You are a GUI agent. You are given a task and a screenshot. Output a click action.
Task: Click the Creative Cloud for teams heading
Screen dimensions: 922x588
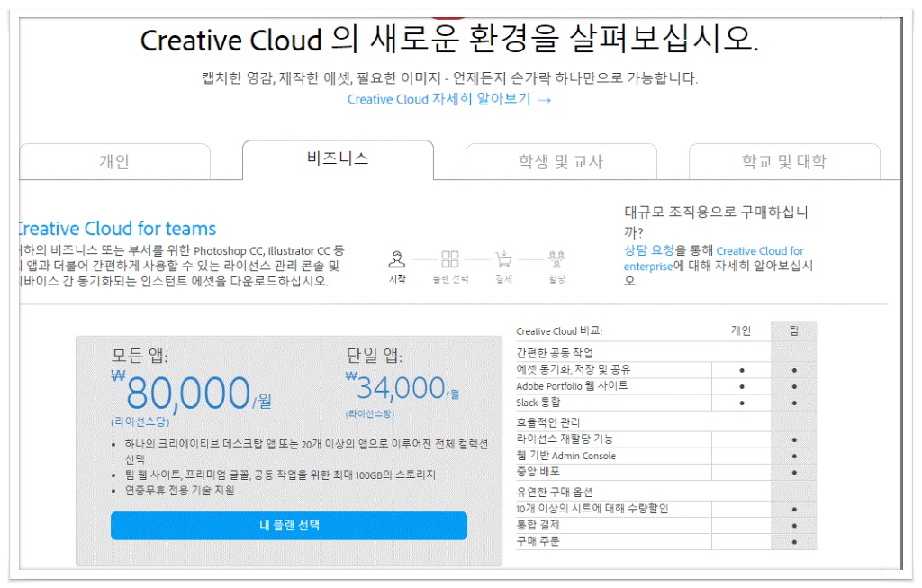tap(118, 228)
